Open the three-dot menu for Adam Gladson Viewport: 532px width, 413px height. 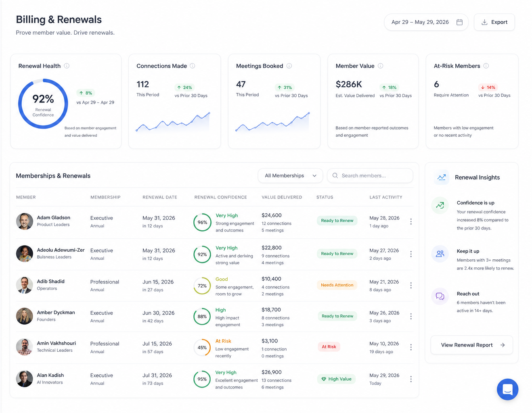(x=411, y=221)
